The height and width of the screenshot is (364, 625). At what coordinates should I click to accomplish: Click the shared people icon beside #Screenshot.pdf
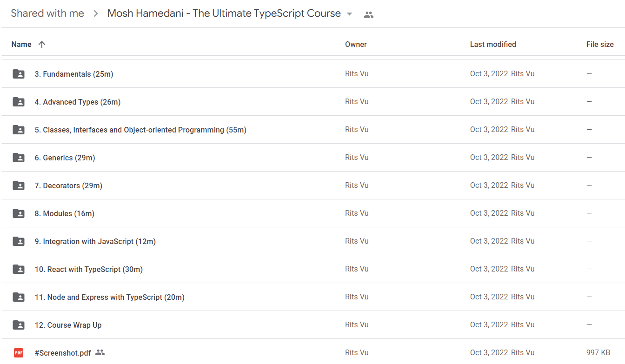click(100, 352)
